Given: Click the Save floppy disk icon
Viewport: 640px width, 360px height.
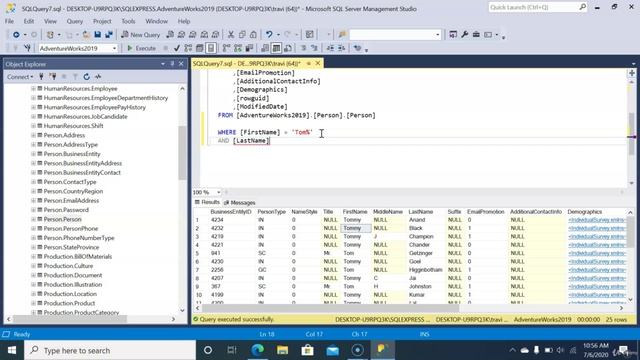Looking at the screenshot, I should tap(98, 35).
